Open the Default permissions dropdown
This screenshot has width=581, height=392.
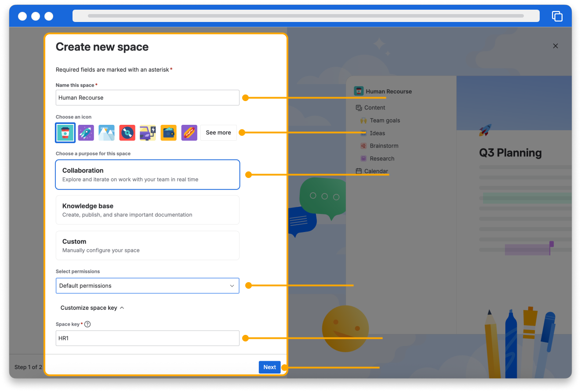pyautogui.click(x=147, y=286)
